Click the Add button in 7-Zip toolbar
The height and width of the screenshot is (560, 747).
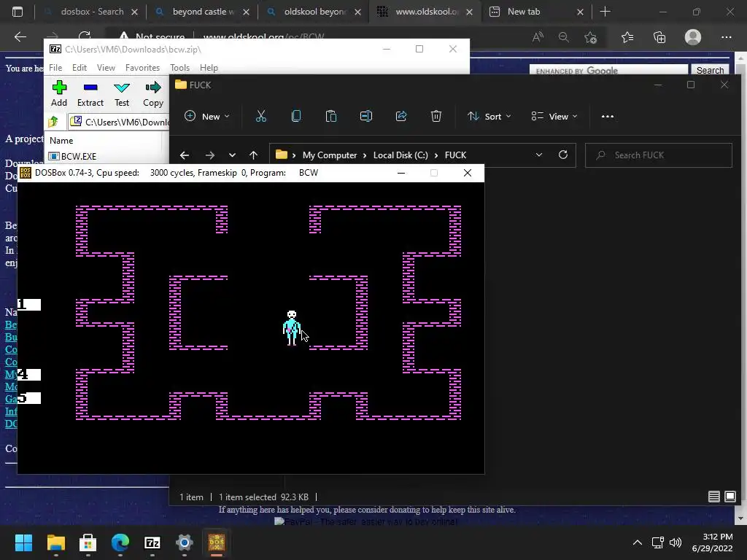click(x=59, y=93)
